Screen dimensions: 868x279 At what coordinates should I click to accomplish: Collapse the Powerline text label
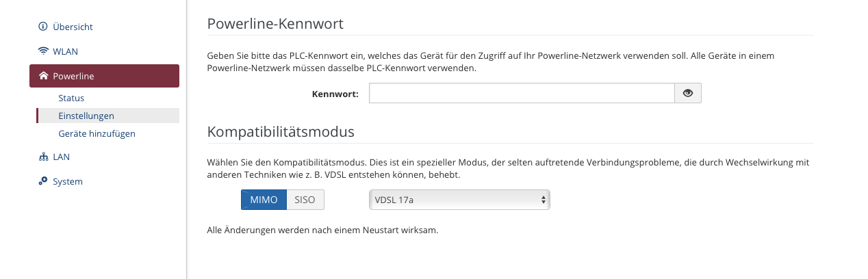coord(73,76)
